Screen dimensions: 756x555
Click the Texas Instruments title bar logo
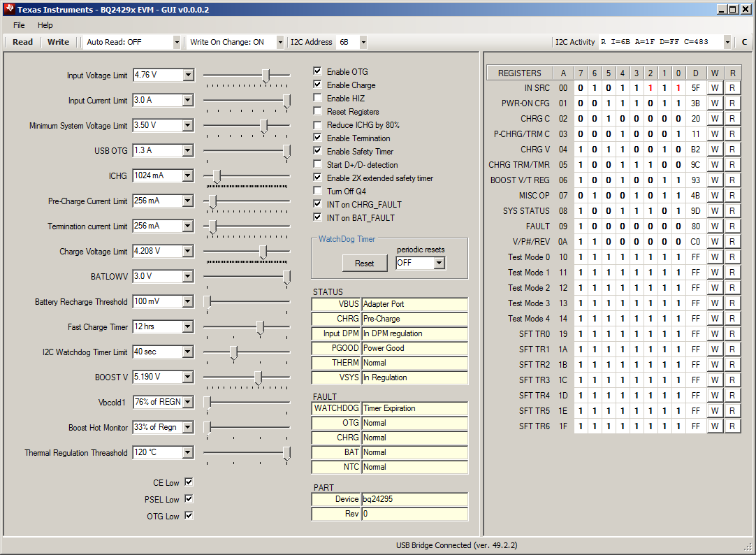point(9,9)
